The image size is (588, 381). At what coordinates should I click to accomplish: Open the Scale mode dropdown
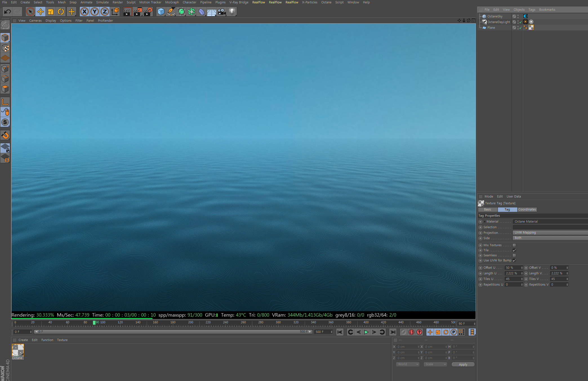435,364
